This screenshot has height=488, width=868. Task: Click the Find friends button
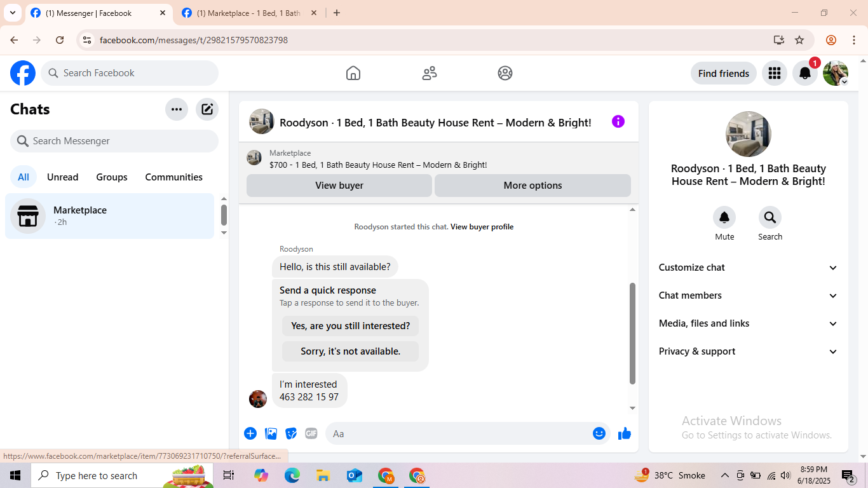click(724, 73)
